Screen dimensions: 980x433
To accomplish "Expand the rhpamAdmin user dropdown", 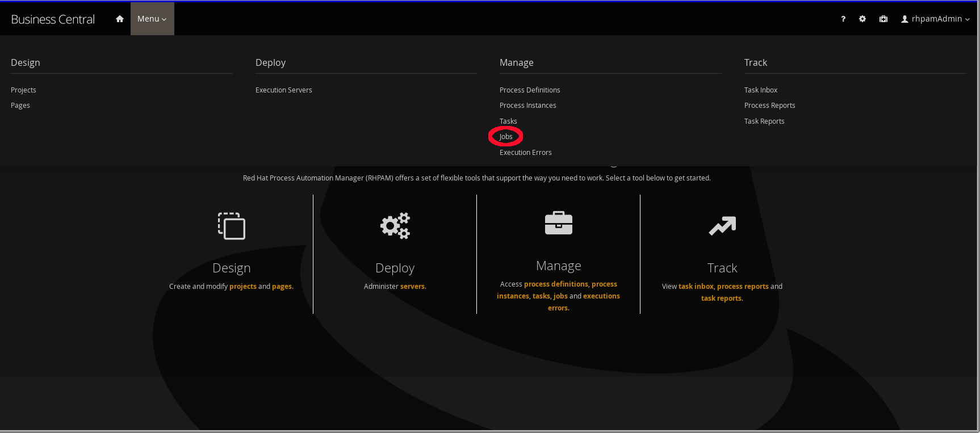I will (x=935, y=19).
